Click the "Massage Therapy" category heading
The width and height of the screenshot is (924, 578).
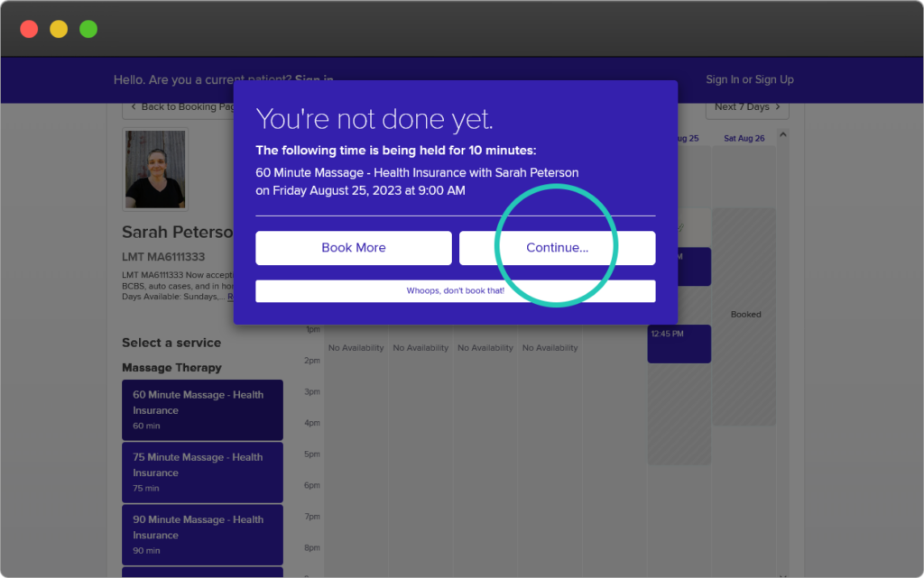[171, 368]
